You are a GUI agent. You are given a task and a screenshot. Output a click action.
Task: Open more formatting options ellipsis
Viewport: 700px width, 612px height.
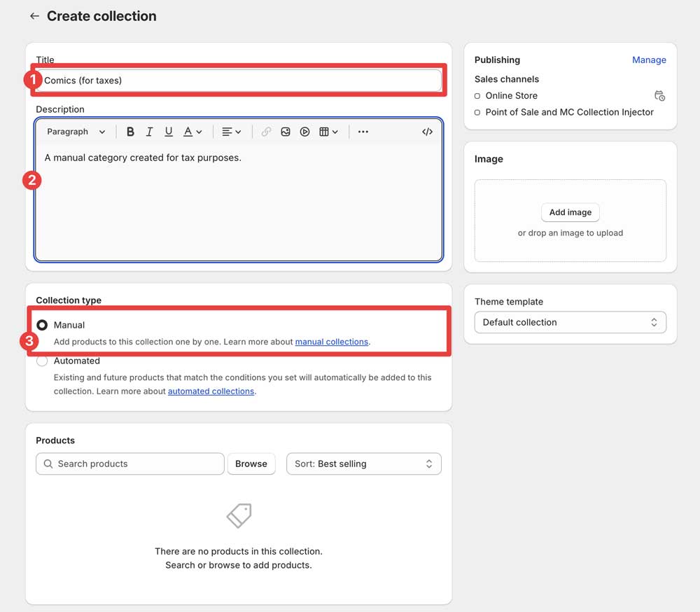point(363,132)
